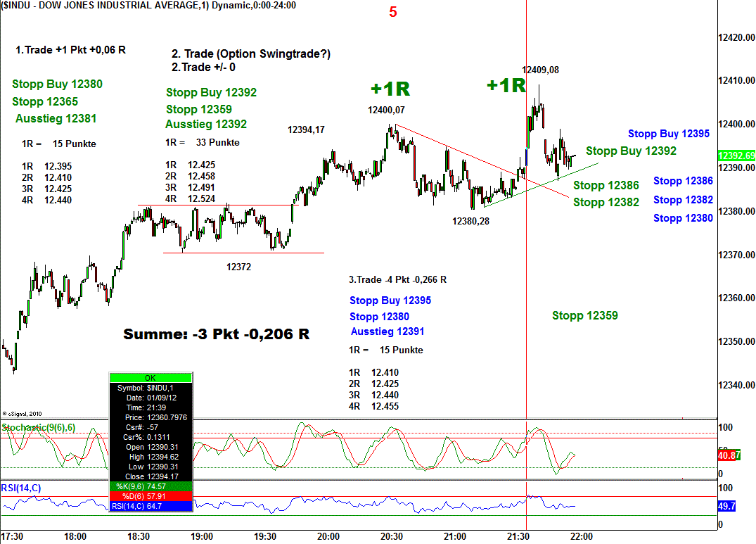Click the 12409,08 high price annotation
Image resolution: width=756 pixels, height=544 pixels.
point(540,70)
